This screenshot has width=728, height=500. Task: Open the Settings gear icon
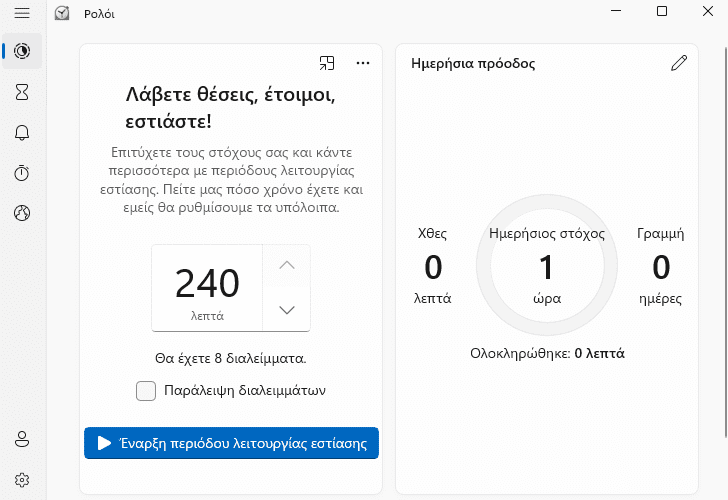pos(22,480)
